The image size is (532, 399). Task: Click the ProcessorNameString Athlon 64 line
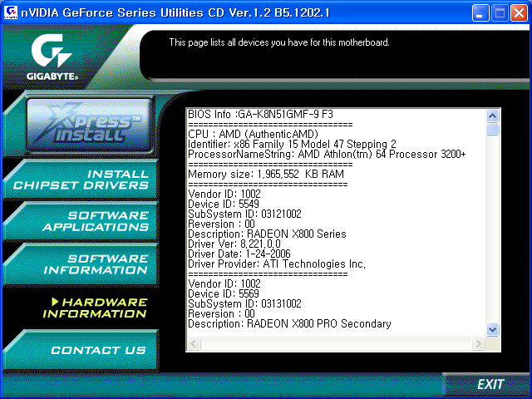pos(327,154)
